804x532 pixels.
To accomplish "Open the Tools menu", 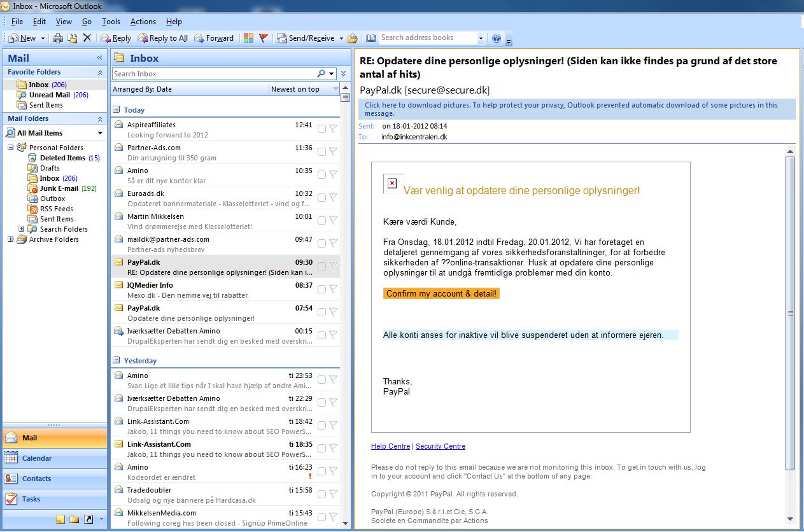I will pos(111,22).
